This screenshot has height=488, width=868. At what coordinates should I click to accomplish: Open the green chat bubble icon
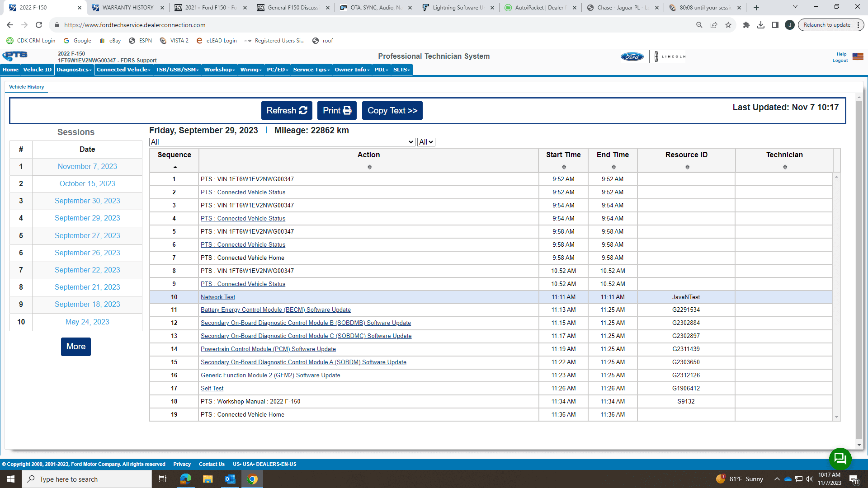tap(840, 459)
